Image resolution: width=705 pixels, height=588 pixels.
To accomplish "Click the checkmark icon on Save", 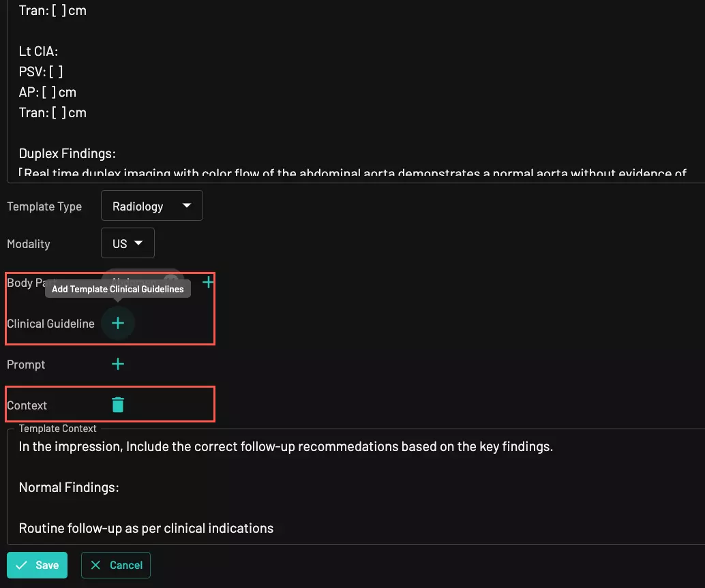I will pos(22,565).
